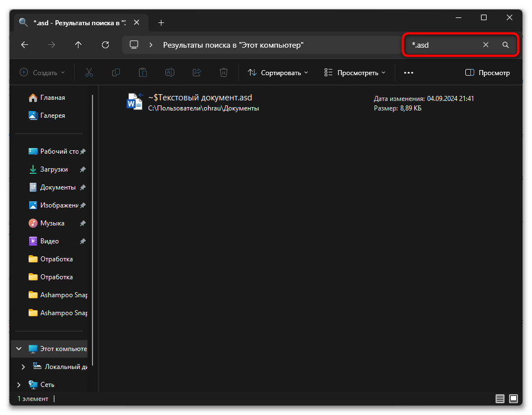Switch to large thumbnails view icon
Image resolution: width=532 pixels, height=415 pixels.
[514, 399]
